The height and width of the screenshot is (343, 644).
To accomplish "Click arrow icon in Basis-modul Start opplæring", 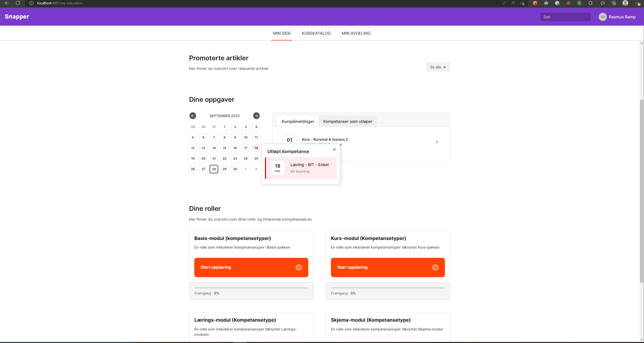I will point(299,267).
